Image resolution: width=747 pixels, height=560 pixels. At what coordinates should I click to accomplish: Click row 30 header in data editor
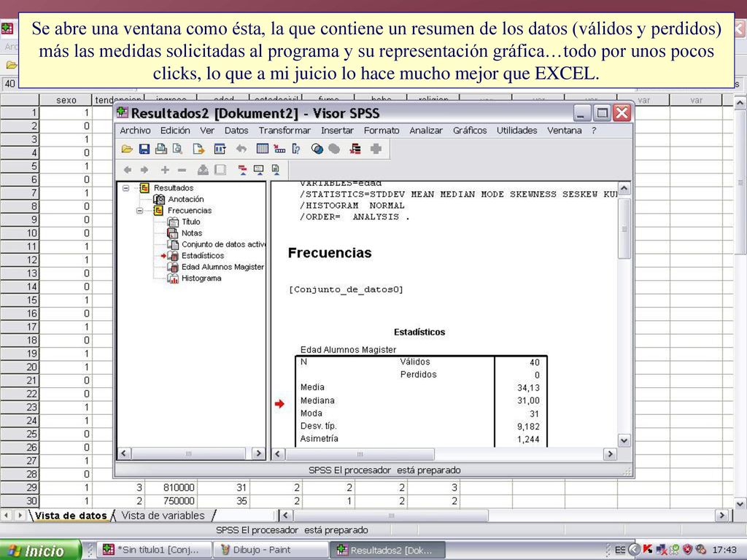[x=20, y=500]
